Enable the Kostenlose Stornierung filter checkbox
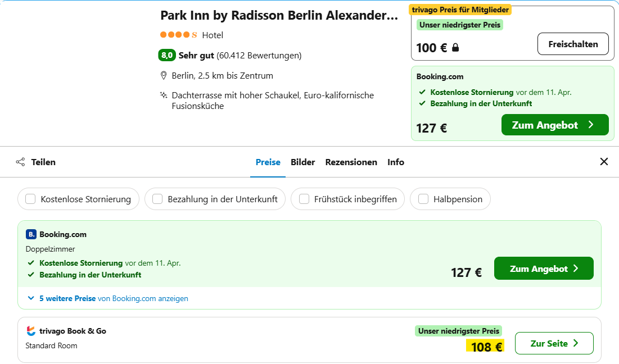The width and height of the screenshot is (619, 364). point(30,199)
